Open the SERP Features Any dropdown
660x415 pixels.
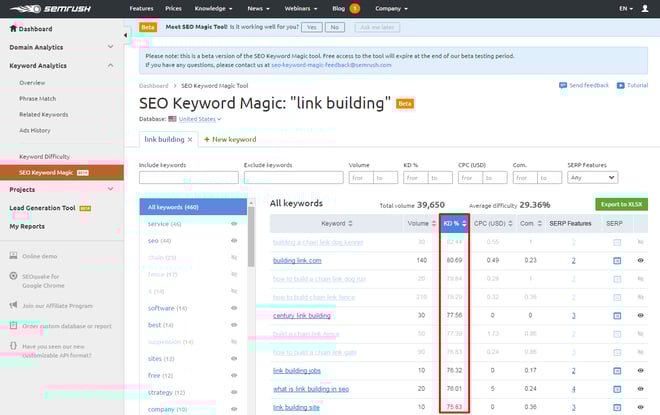pos(593,178)
